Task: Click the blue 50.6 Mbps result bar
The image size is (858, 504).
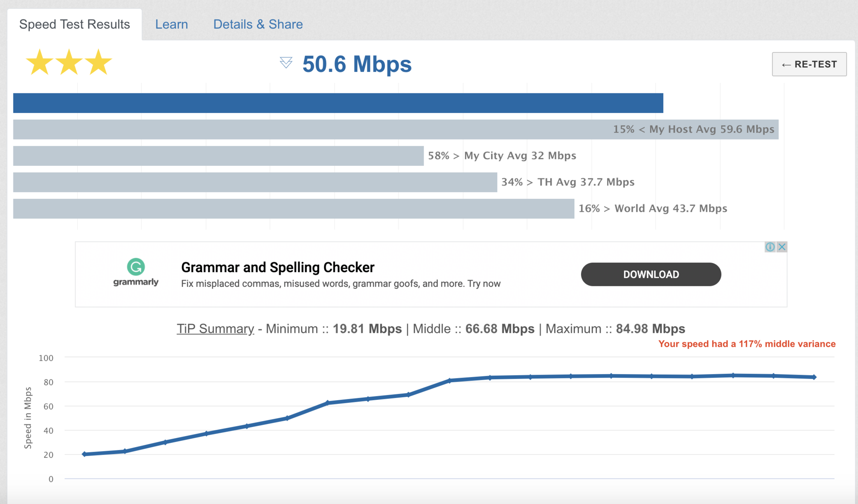Action: point(338,103)
